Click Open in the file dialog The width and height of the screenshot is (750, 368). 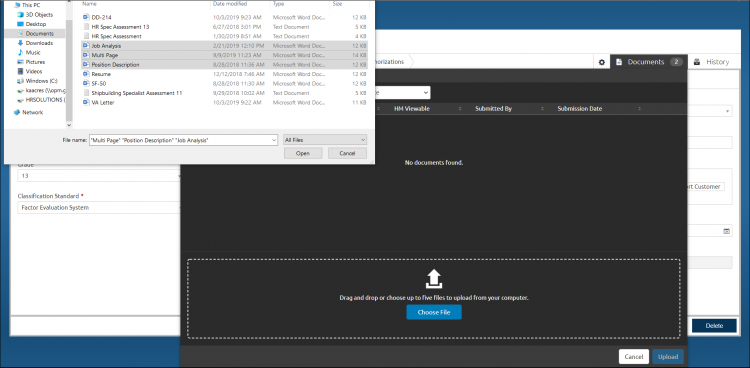303,154
